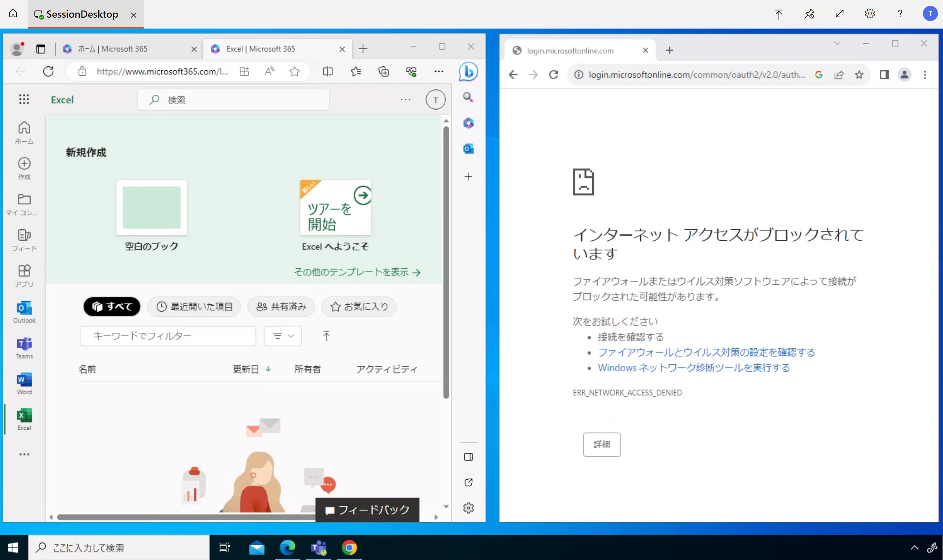Show more apps ellipsis in sidebar
943x560 pixels.
click(24, 454)
